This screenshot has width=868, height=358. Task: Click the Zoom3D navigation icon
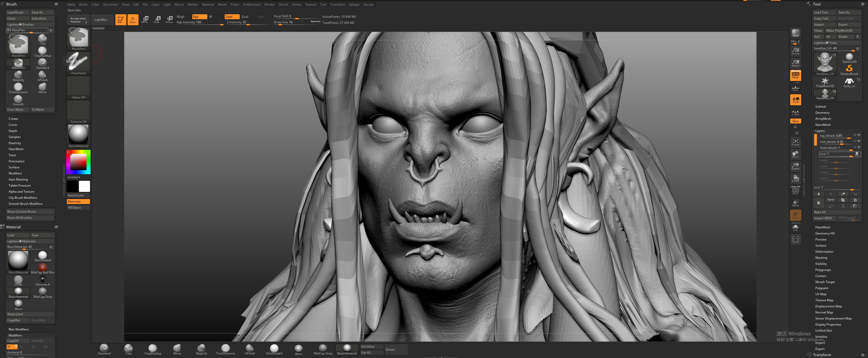795,166
